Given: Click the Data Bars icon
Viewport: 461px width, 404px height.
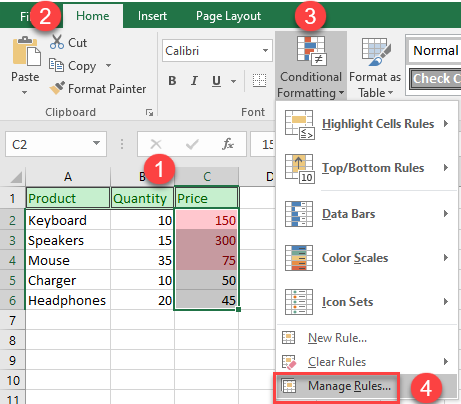Looking at the screenshot, I should (299, 214).
